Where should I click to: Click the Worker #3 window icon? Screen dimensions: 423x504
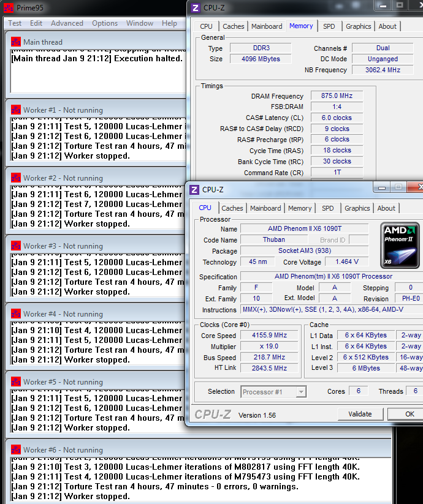click(x=16, y=246)
